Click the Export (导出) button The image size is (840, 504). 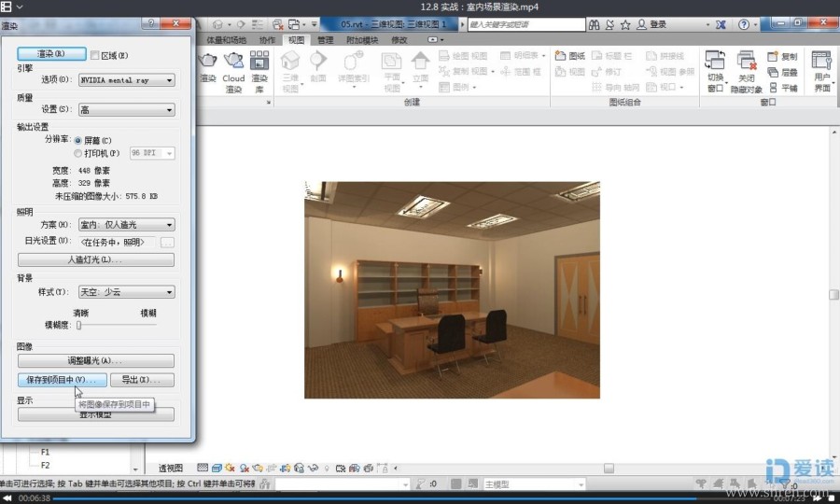coord(142,380)
